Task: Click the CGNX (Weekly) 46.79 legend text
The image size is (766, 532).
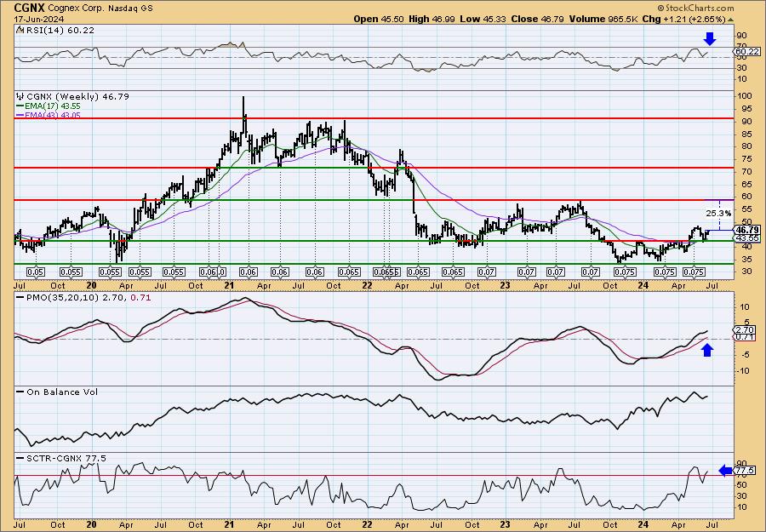Action: [x=77, y=97]
